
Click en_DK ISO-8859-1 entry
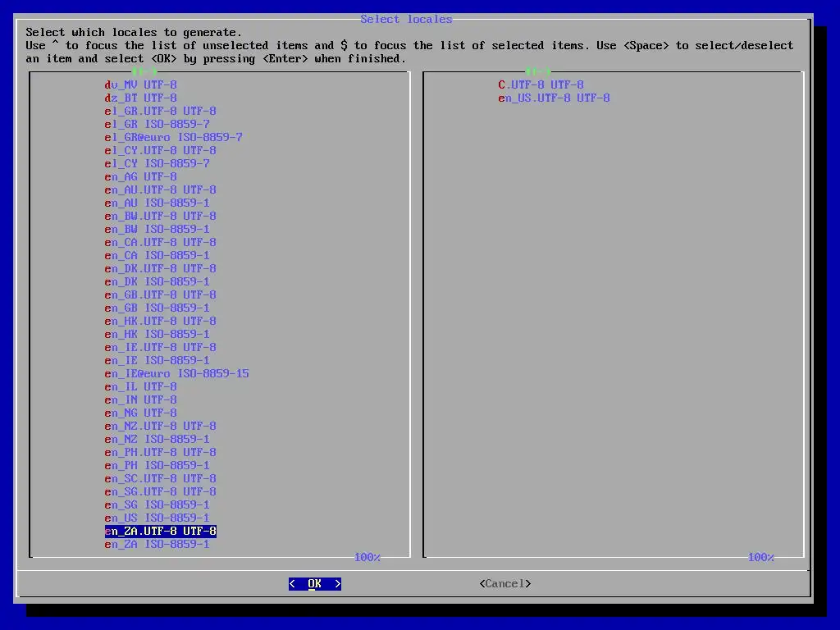pos(157,281)
